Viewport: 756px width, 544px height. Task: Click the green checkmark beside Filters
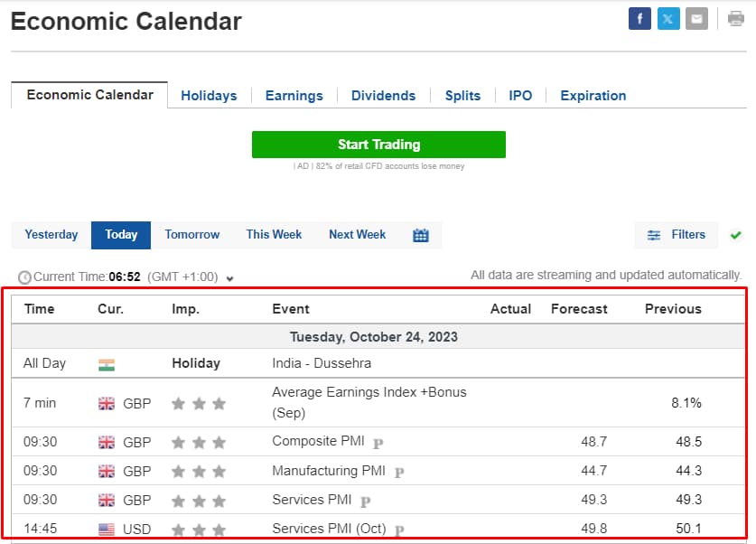point(735,235)
